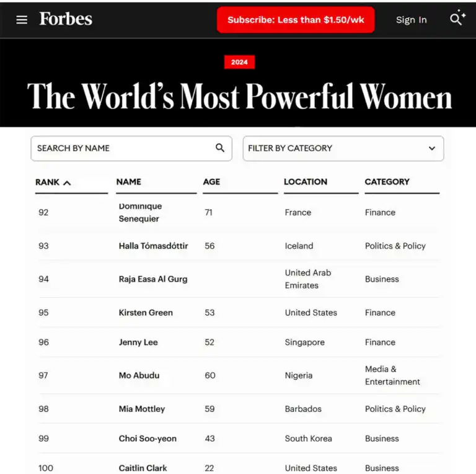Toggle the Rank sort arrow
This screenshot has height=474, width=476.
[67, 182]
